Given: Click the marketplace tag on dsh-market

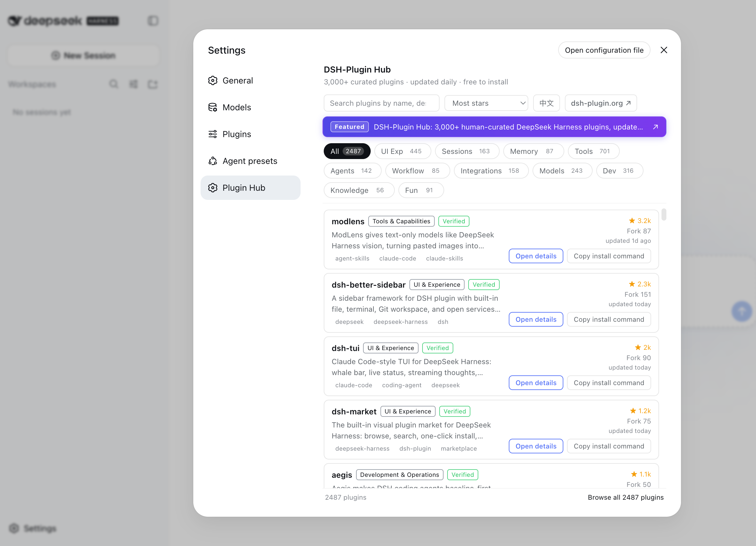Looking at the screenshot, I should click(x=459, y=448).
